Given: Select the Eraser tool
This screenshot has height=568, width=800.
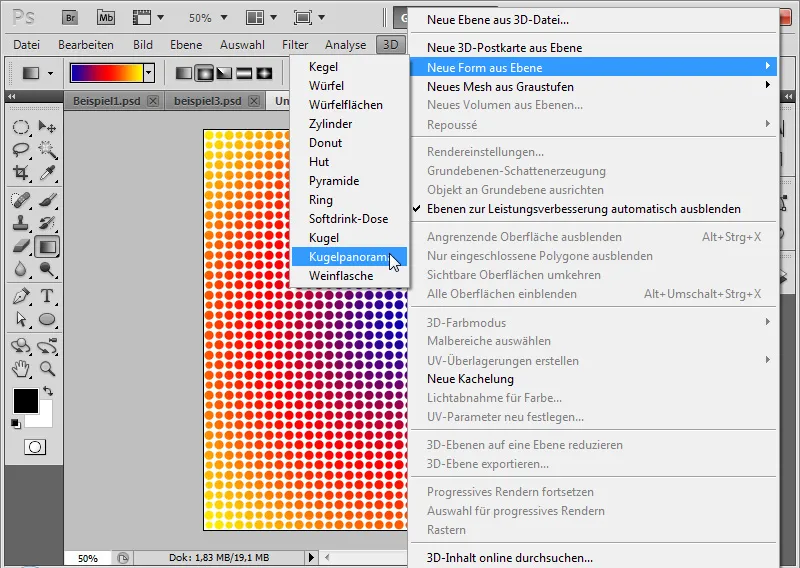Looking at the screenshot, I should pyautogui.click(x=21, y=246).
